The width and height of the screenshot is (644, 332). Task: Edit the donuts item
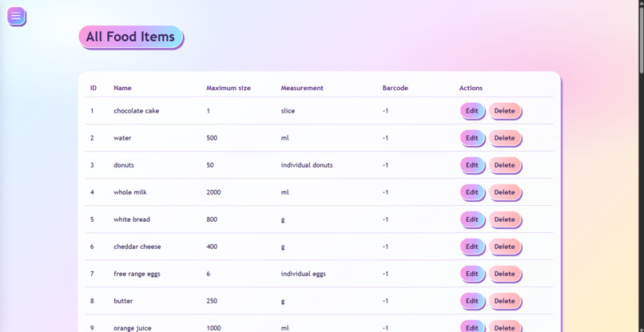coord(472,165)
